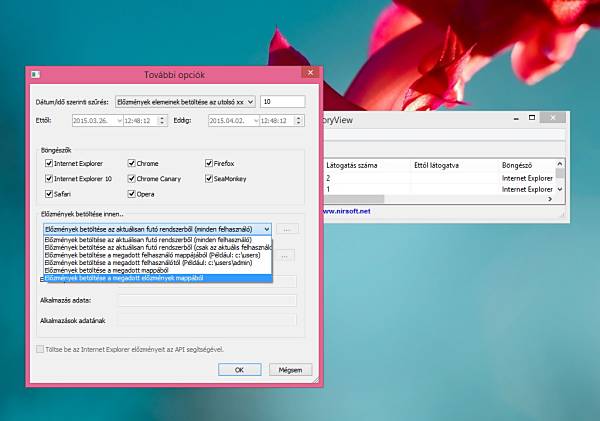Disable the Safari checkbox

[49, 194]
